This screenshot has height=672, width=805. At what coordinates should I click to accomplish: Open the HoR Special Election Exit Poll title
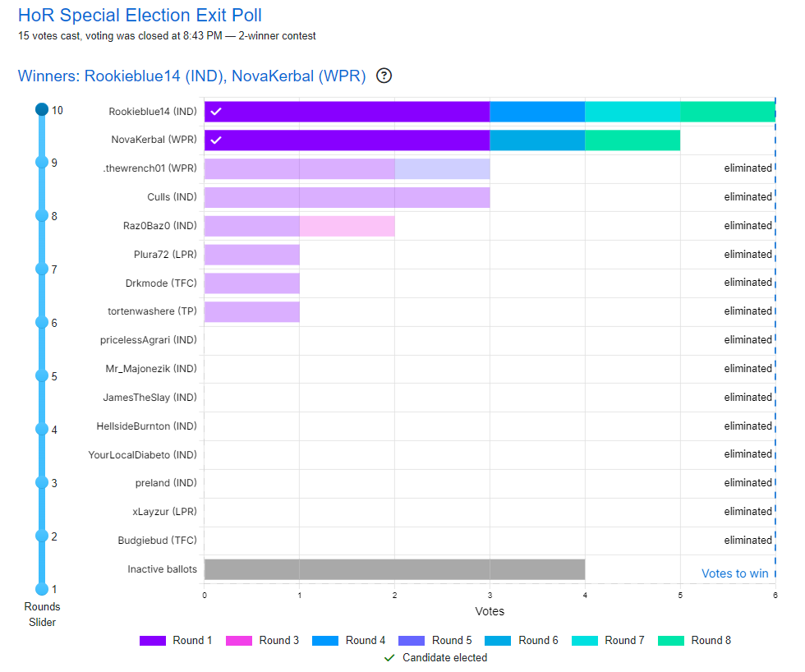[x=140, y=15]
